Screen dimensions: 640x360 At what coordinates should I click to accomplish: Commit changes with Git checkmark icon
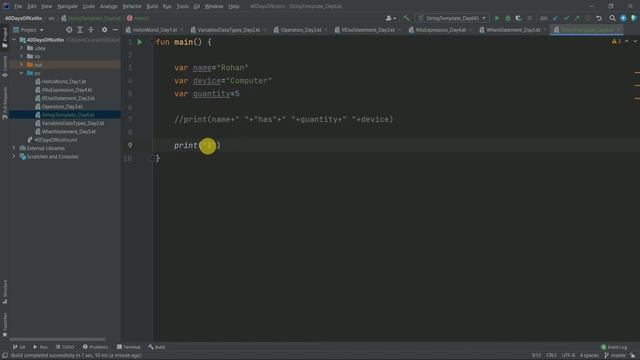(566, 18)
